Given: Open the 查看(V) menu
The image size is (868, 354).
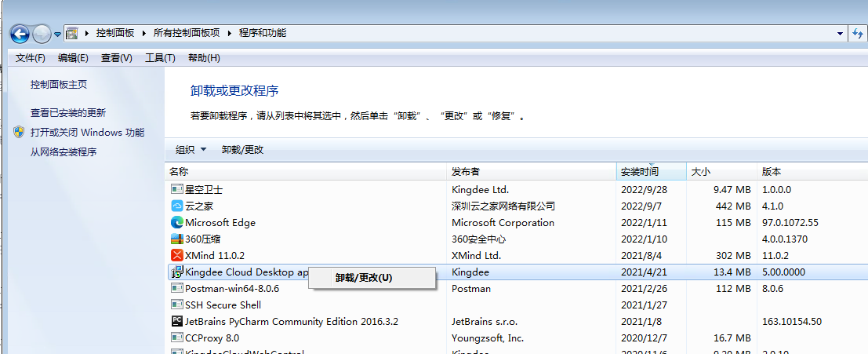Looking at the screenshot, I should point(116,57).
